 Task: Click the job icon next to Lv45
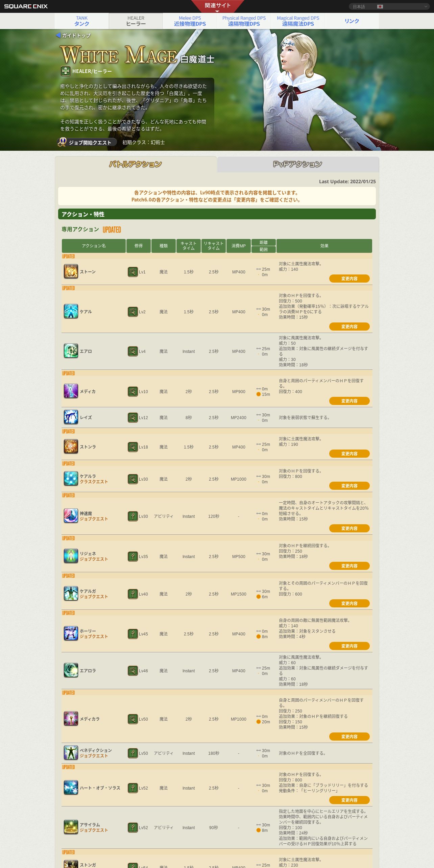(x=133, y=634)
